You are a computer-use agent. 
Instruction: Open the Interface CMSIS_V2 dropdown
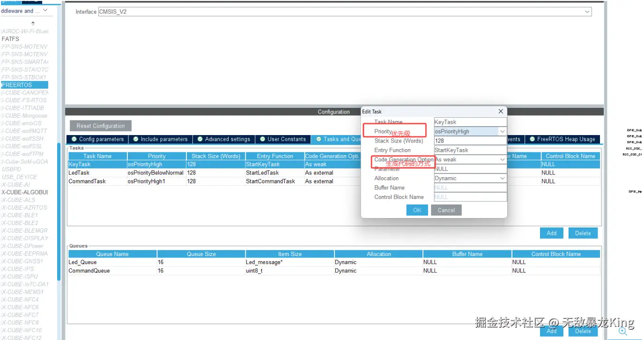click(587, 12)
